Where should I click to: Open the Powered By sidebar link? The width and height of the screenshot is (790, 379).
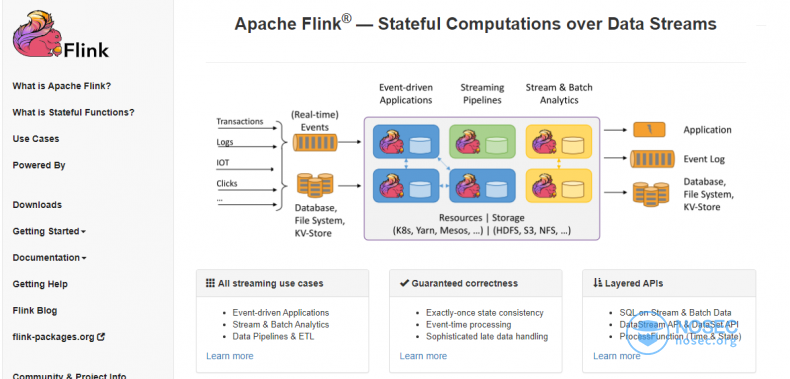pos(39,165)
